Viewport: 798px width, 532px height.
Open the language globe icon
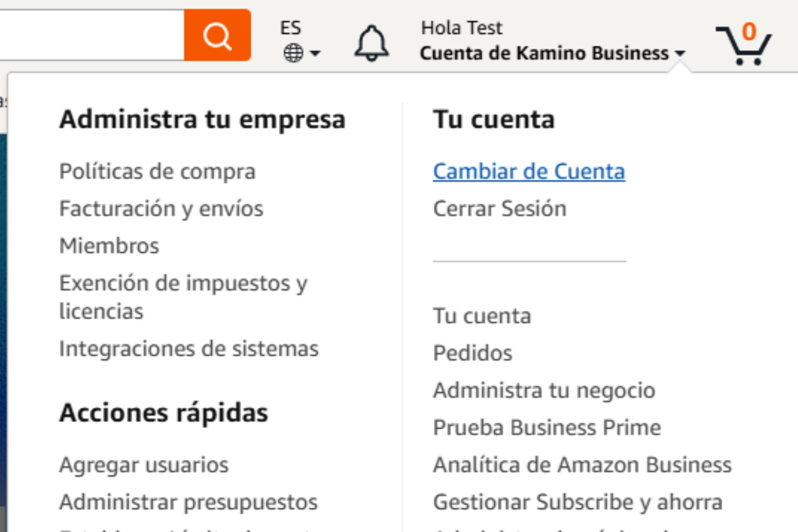[292, 52]
